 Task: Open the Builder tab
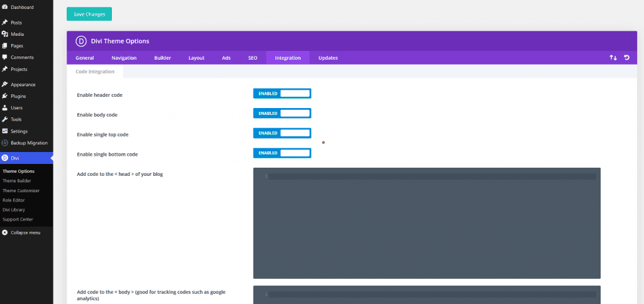tap(163, 58)
